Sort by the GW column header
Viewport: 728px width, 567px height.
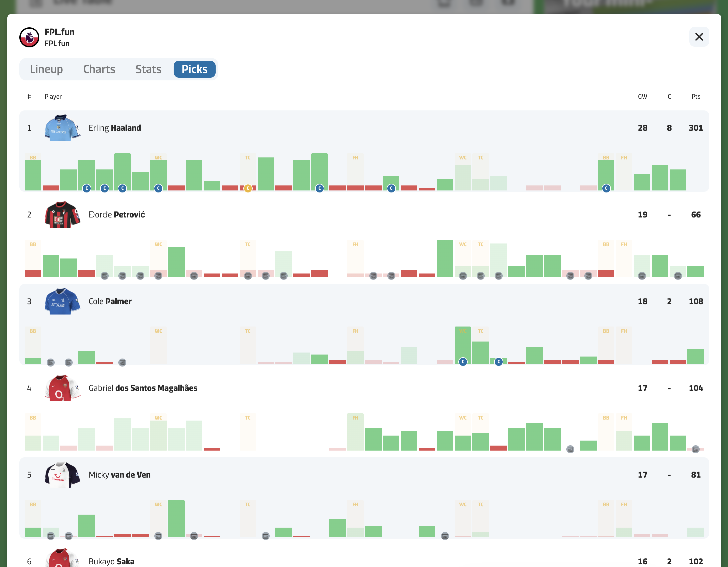point(643,97)
